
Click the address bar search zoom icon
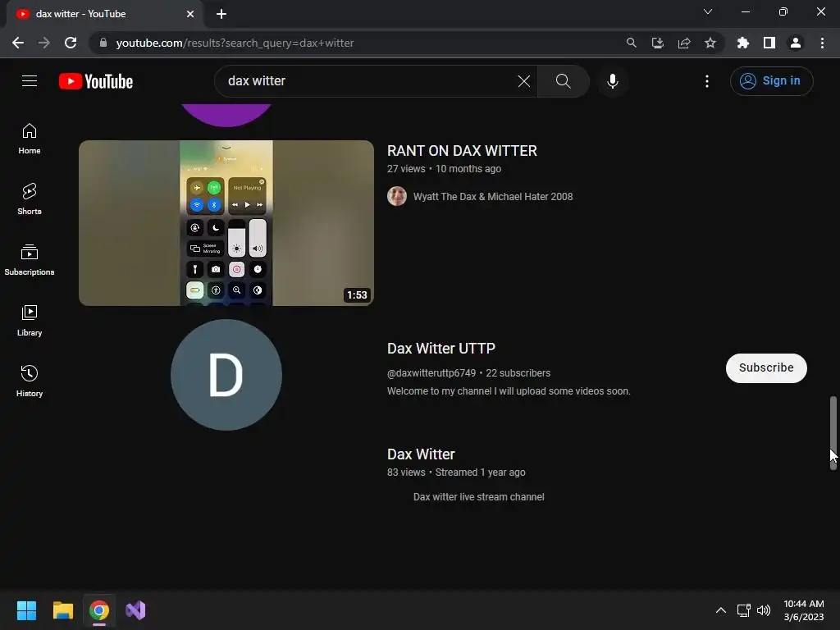(631, 43)
